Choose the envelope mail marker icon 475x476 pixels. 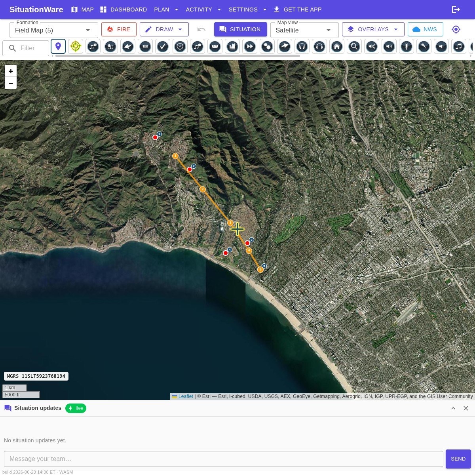point(215,46)
